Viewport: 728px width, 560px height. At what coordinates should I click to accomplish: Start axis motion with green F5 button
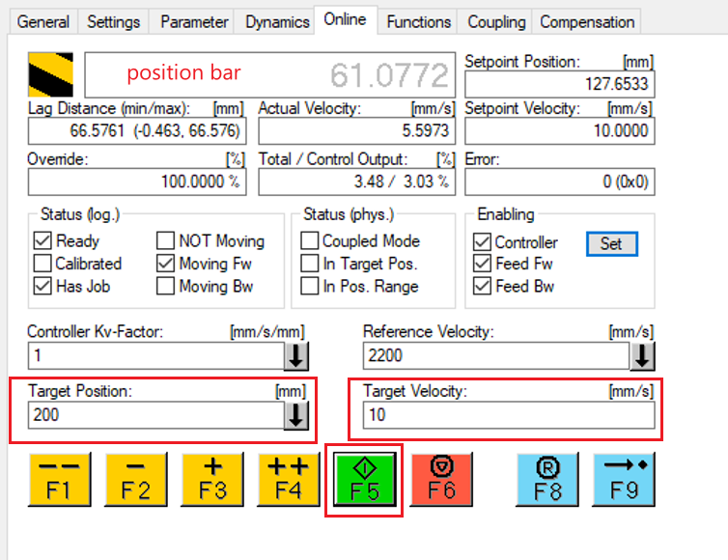[x=363, y=478]
